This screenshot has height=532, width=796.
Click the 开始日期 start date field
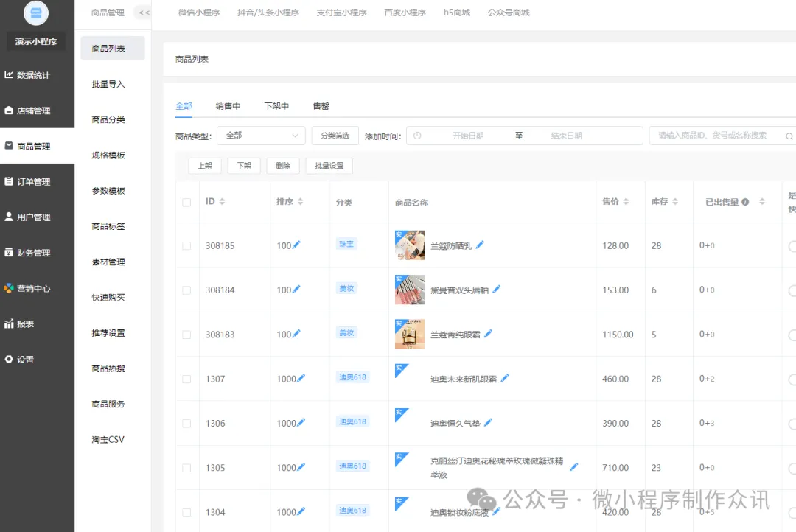point(468,136)
